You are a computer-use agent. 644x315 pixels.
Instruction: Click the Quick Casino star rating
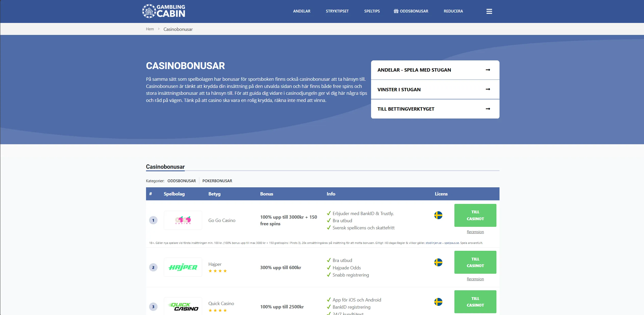pyautogui.click(x=217, y=310)
